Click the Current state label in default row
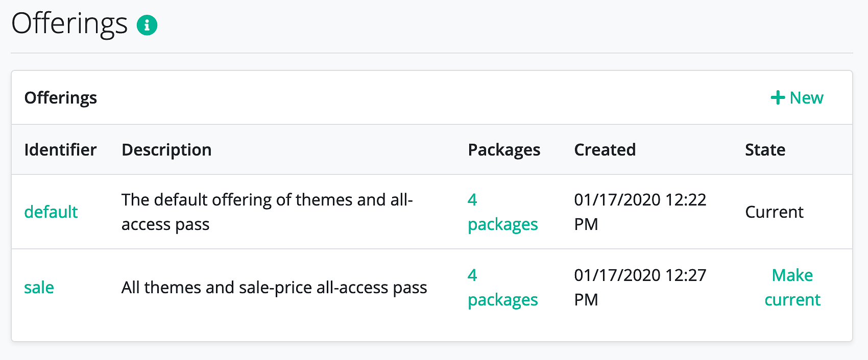 [774, 212]
